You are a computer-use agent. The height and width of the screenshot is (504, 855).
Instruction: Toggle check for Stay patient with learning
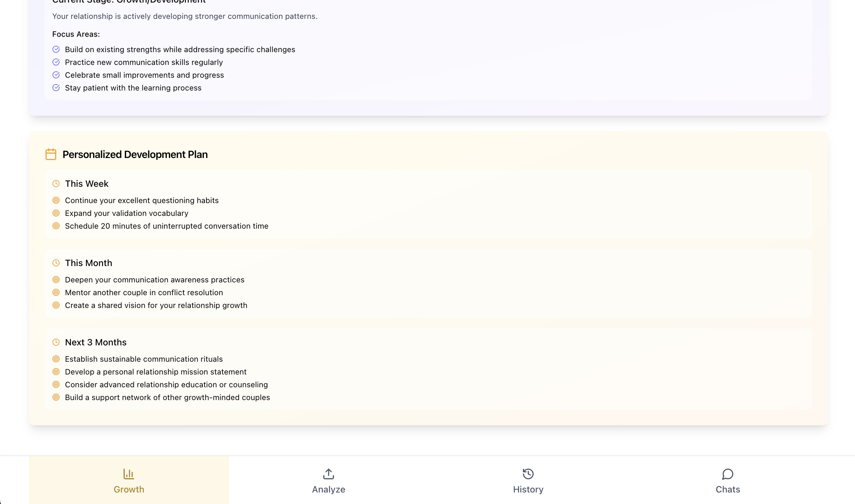(x=56, y=88)
